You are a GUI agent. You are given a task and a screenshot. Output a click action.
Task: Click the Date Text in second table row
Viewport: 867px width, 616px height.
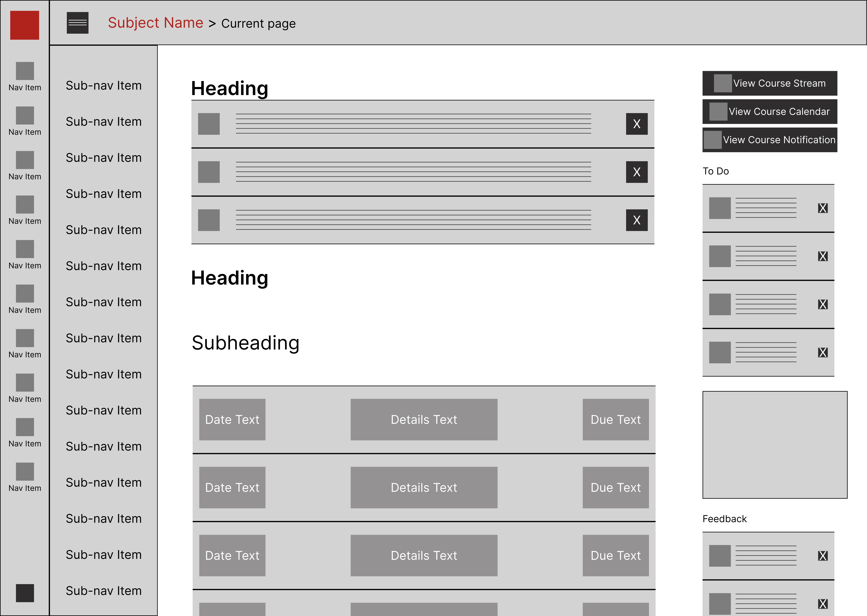click(x=232, y=487)
